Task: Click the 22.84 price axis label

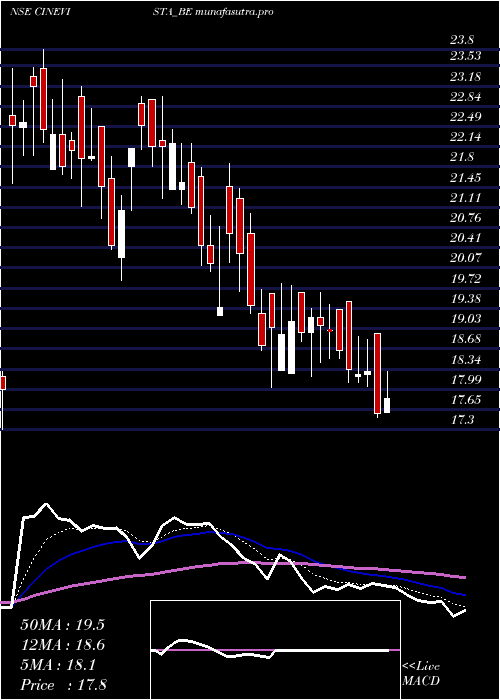Action: [x=465, y=97]
